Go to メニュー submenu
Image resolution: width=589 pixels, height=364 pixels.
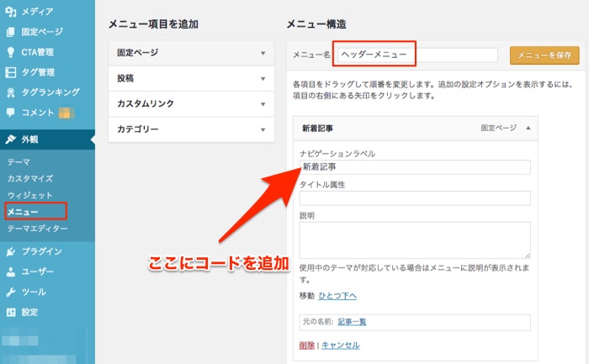(x=23, y=212)
